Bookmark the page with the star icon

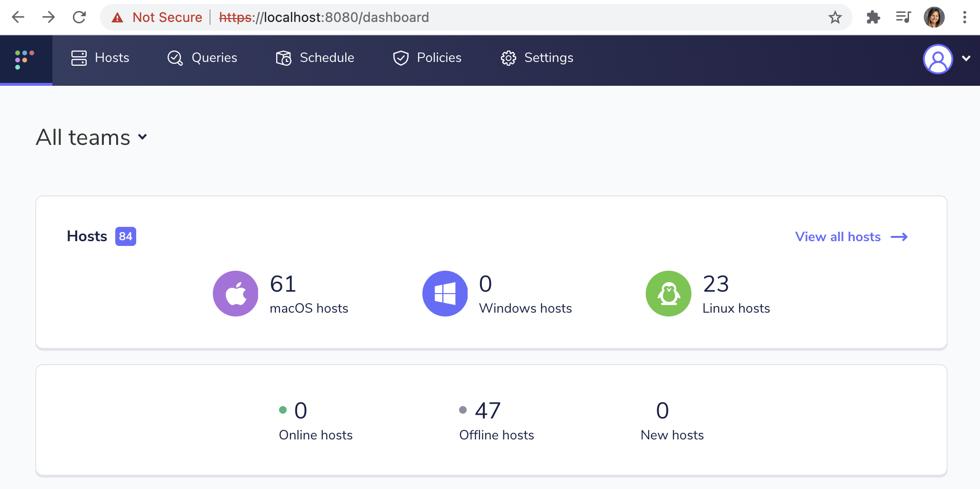tap(835, 17)
